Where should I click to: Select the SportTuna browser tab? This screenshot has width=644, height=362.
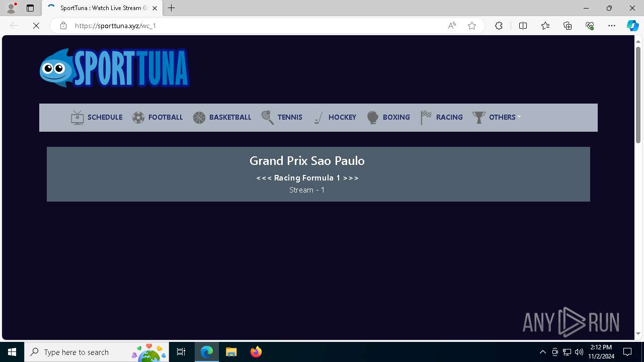point(103,8)
